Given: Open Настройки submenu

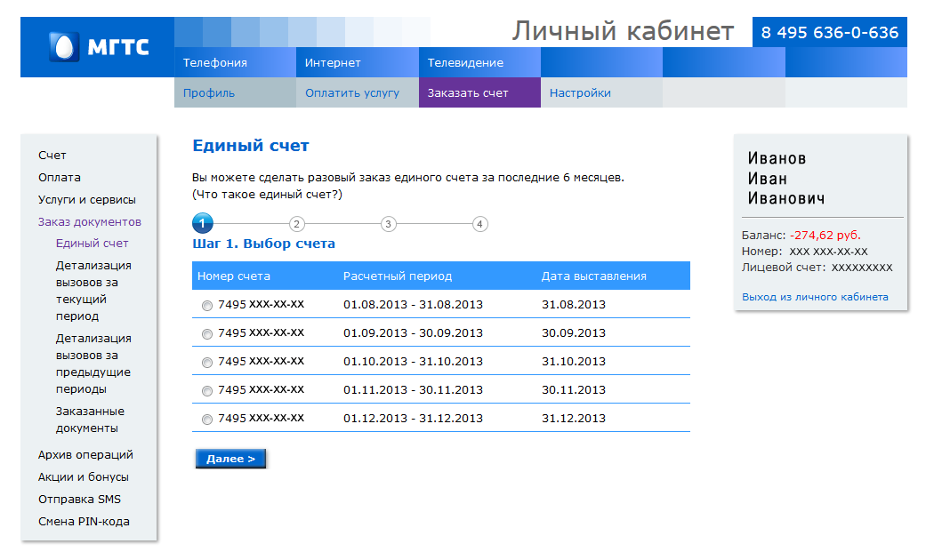Looking at the screenshot, I should click(601, 92).
